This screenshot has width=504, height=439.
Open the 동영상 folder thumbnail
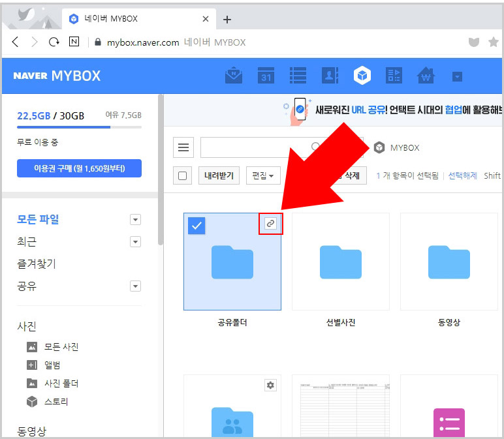[x=449, y=262]
